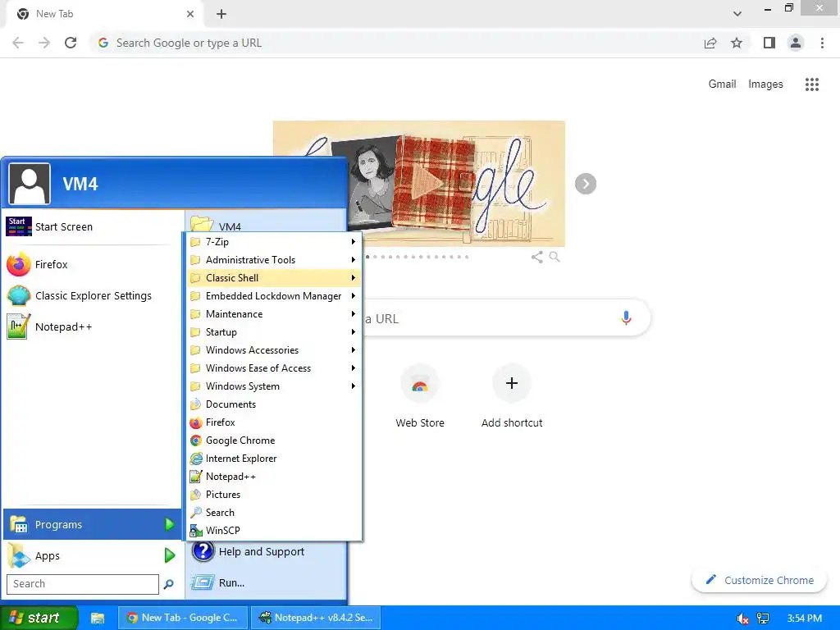Open Firefox in the Programs submenu
The width and height of the screenshot is (840, 630).
click(274, 422)
